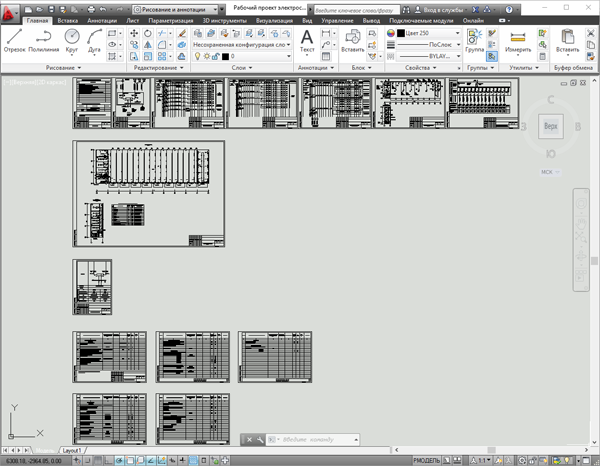The width and height of the screenshot is (600, 466).
Task: Switch to the Вставка ribbon tab
Action: [x=68, y=21]
